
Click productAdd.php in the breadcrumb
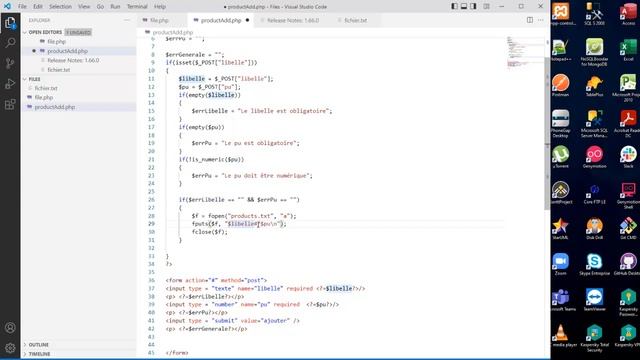coord(172,32)
